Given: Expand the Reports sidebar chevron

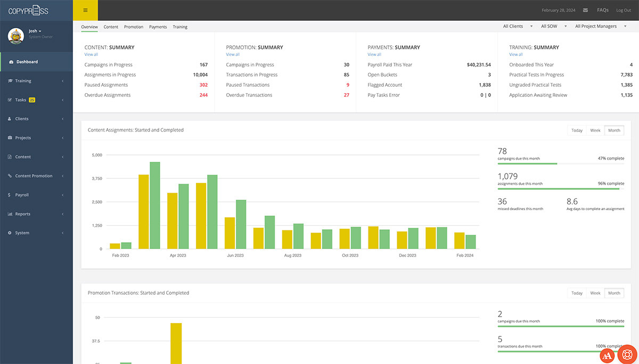Looking at the screenshot, I should (x=63, y=214).
